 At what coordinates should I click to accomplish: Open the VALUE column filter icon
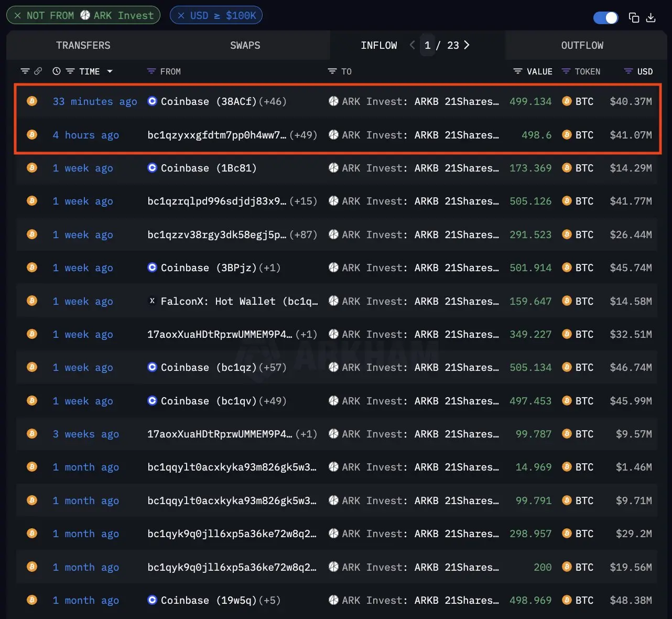(x=517, y=71)
